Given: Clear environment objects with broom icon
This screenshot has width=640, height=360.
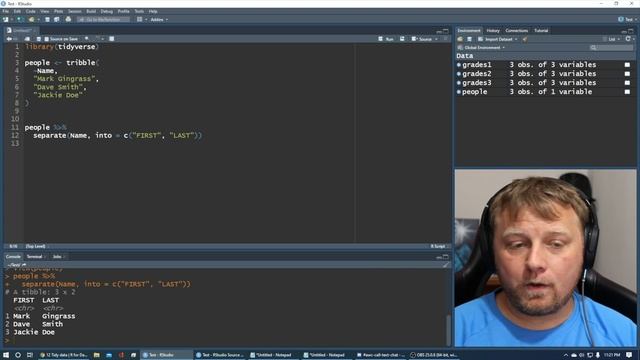Looking at the screenshot, I should (525, 39).
